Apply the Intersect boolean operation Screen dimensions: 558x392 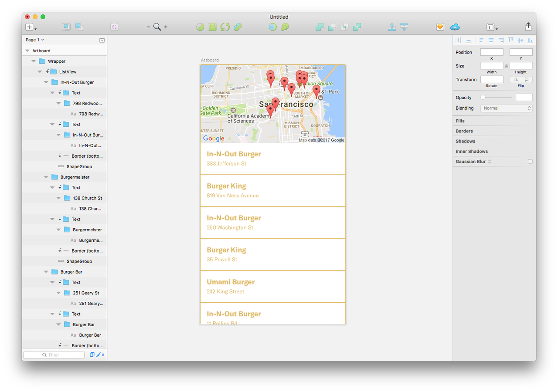point(344,27)
